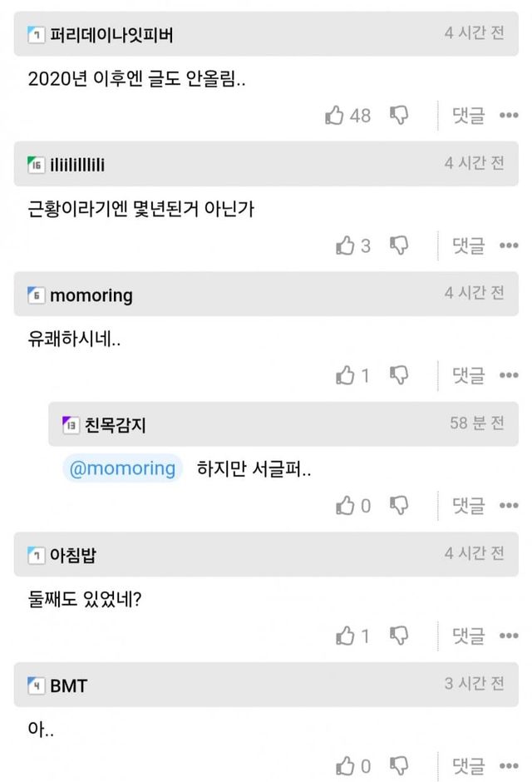Upvote the 퍼리데이나잇피버 comment

[x=335, y=116]
